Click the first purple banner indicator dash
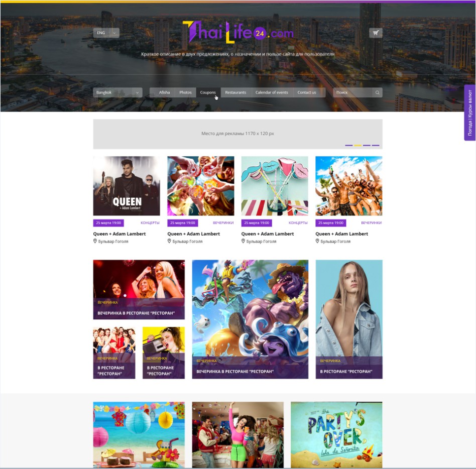The width and height of the screenshot is (476, 469). click(x=349, y=146)
